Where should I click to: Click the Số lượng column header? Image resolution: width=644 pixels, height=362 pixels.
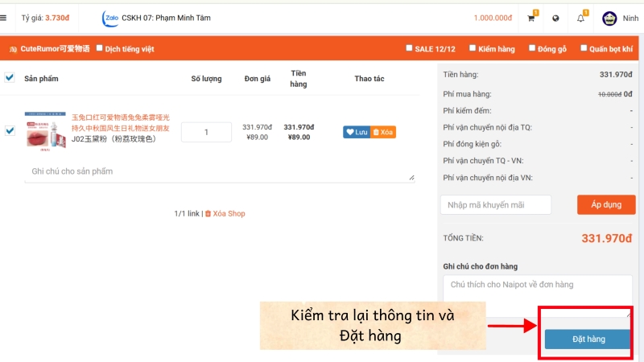coord(206,78)
